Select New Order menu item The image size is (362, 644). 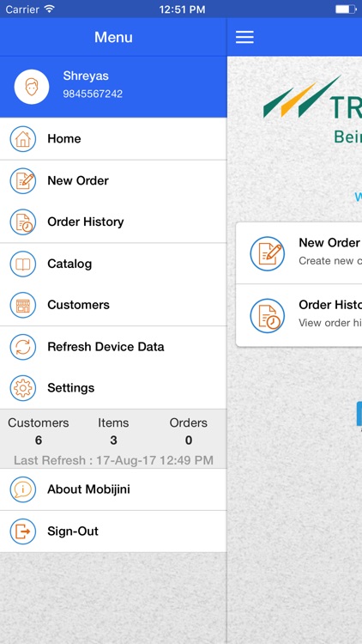(x=113, y=180)
